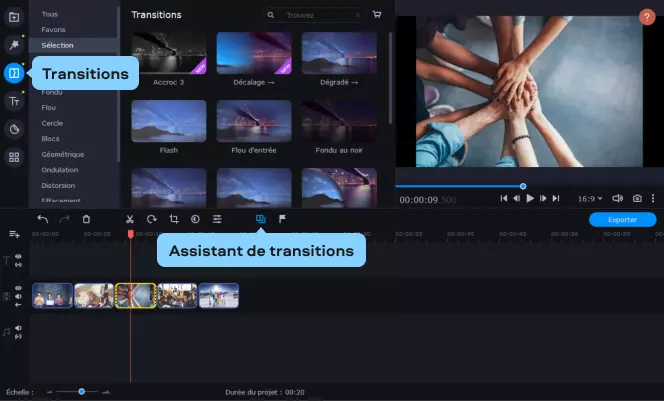Add a new track icon
This screenshot has height=401, width=664.
[14, 234]
